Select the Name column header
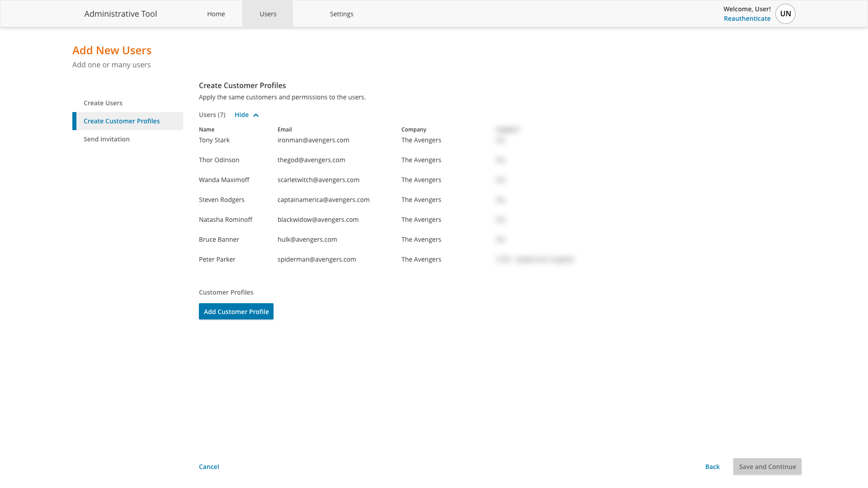The image size is (868, 488). 207,129
